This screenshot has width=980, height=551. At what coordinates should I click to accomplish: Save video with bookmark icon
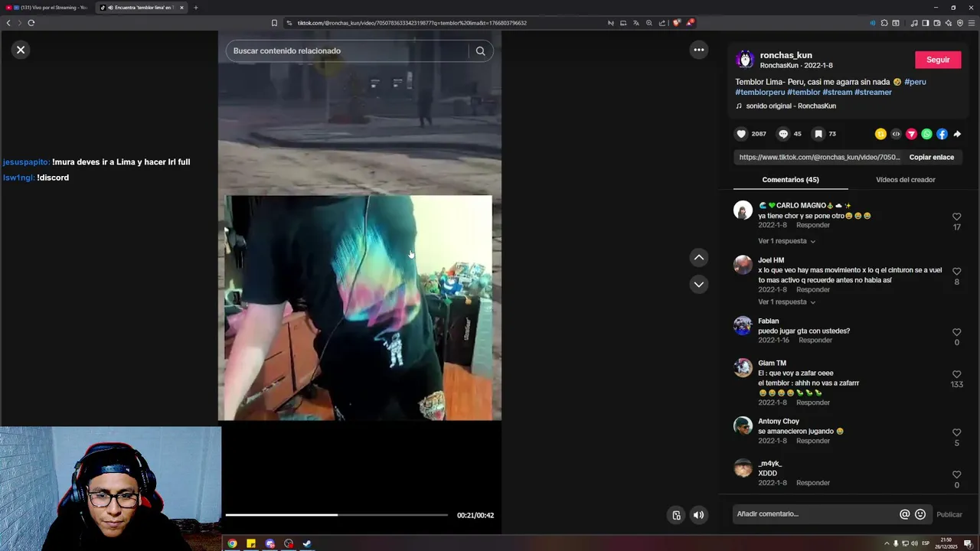click(818, 134)
